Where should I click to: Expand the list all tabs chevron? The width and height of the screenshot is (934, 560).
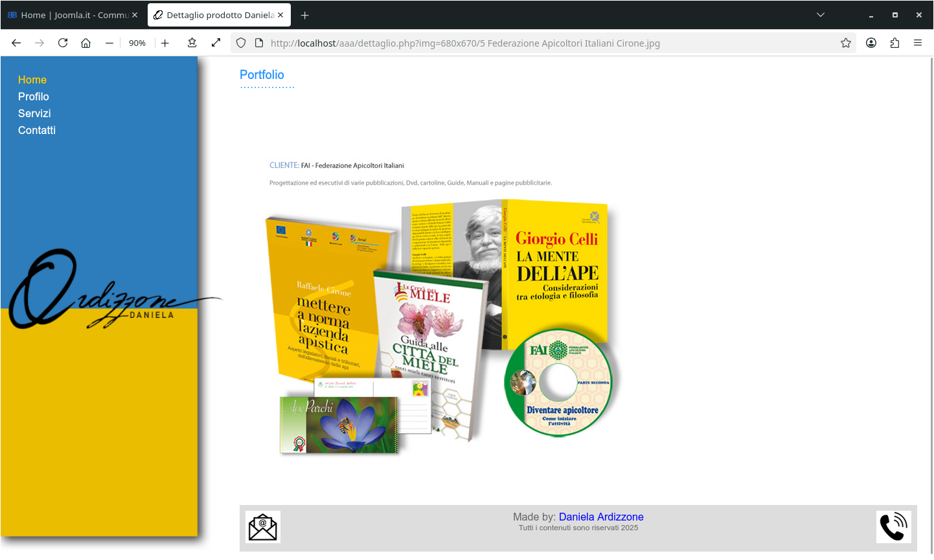click(x=821, y=15)
